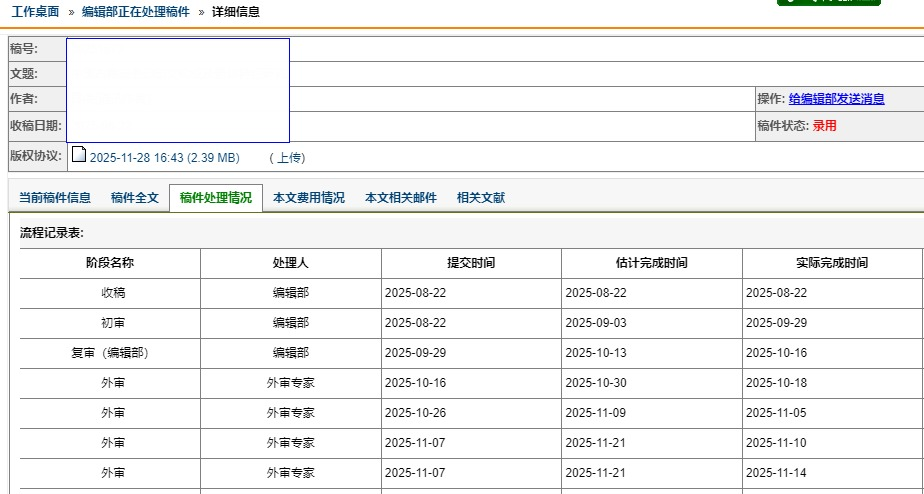Viewport: 924px width, 494px height.
Task: Click the 阶段名称 column header
Action: click(x=110, y=263)
